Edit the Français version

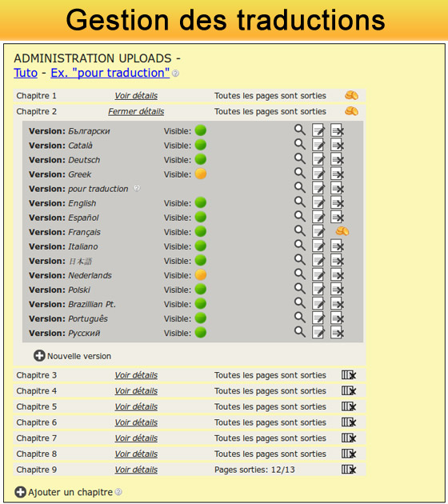pos(318,231)
